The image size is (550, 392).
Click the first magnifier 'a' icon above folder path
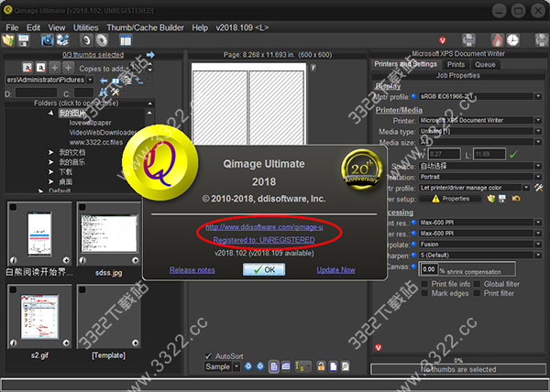point(27,67)
